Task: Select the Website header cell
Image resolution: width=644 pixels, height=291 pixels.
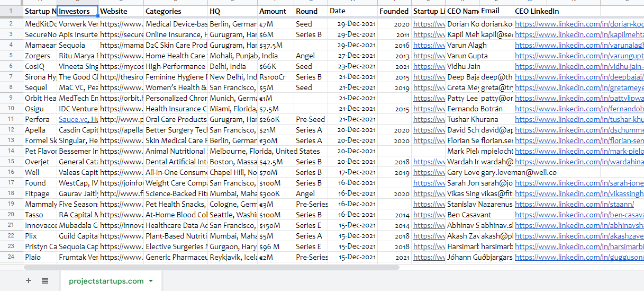Action: [121, 11]
